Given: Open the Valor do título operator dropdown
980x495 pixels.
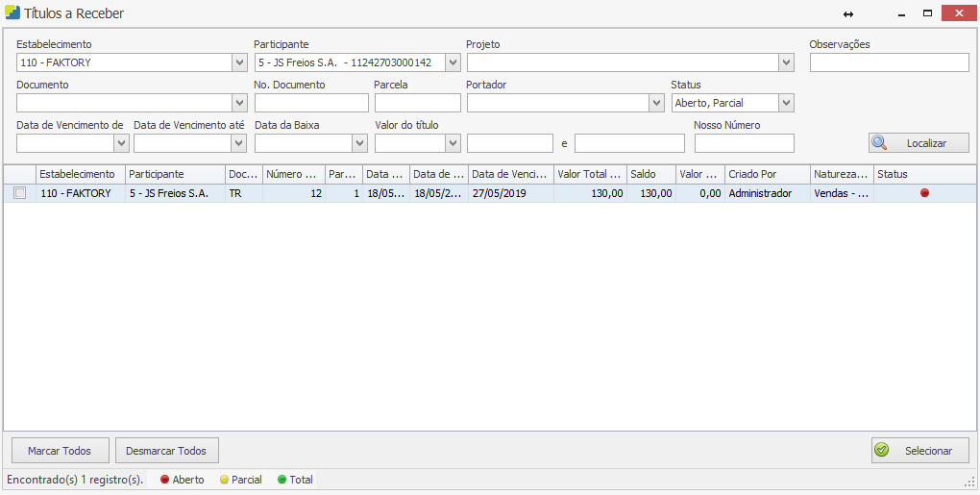Looking at the screenshot, I should coord(453,143).
